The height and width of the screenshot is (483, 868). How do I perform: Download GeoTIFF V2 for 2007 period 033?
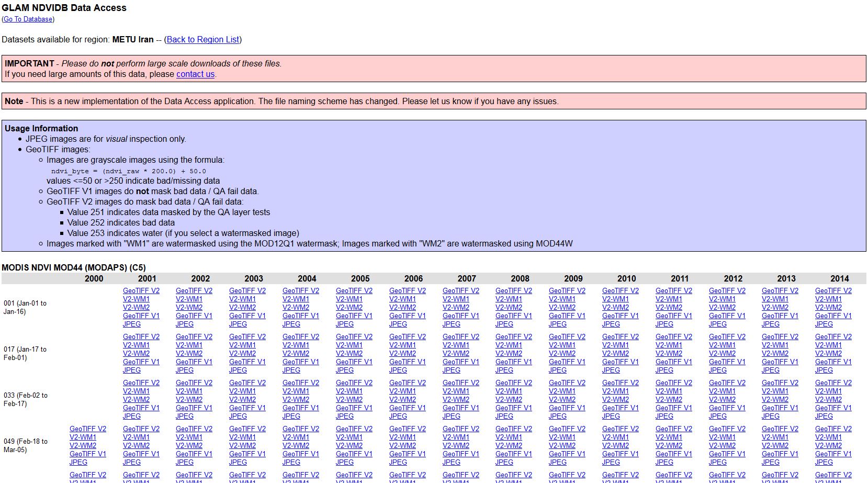(x=460, y=383)
